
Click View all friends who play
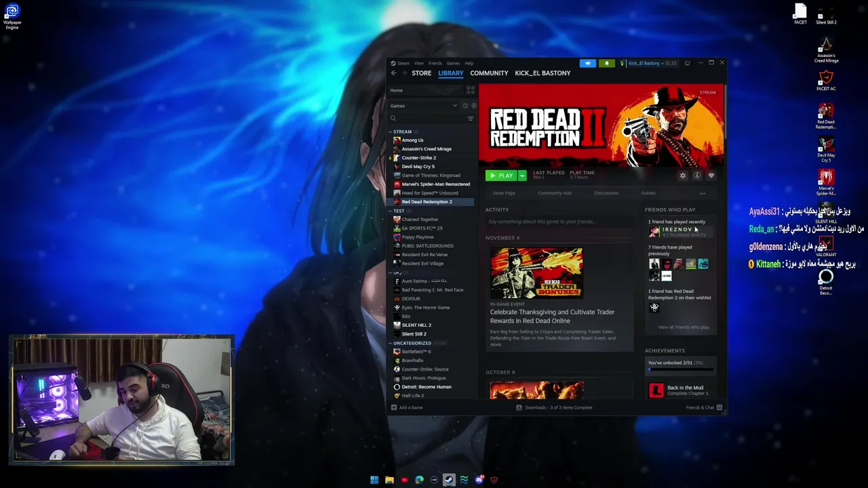tap(684, 327)
